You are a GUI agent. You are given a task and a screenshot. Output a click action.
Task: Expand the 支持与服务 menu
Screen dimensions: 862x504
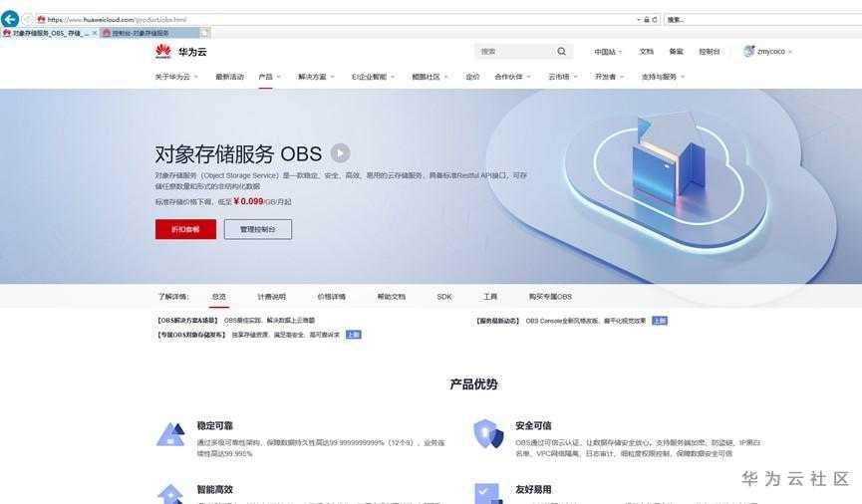[x=663, y=77]
